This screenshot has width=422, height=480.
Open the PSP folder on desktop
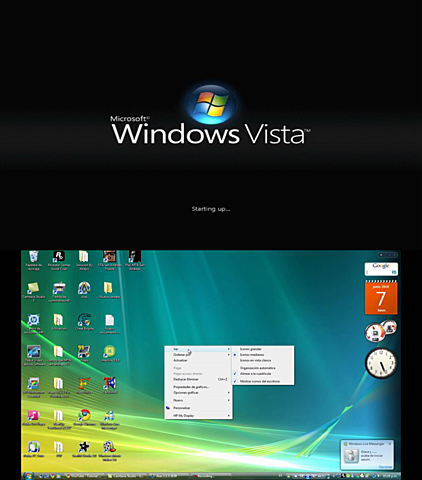coord(59,448)
